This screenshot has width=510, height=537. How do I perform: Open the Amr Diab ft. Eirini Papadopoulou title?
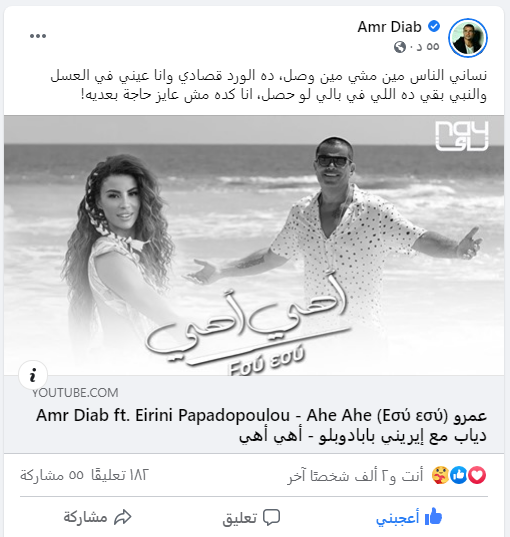(x=261, y=426)
